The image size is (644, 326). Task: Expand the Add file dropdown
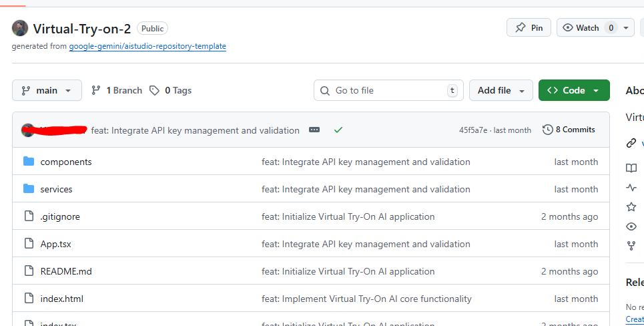point(501,90)
